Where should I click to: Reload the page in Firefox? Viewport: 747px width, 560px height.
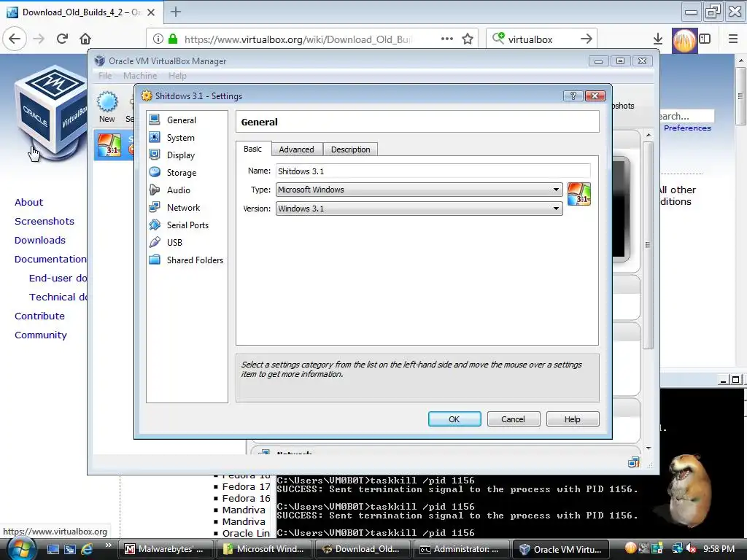coord(63,39)
